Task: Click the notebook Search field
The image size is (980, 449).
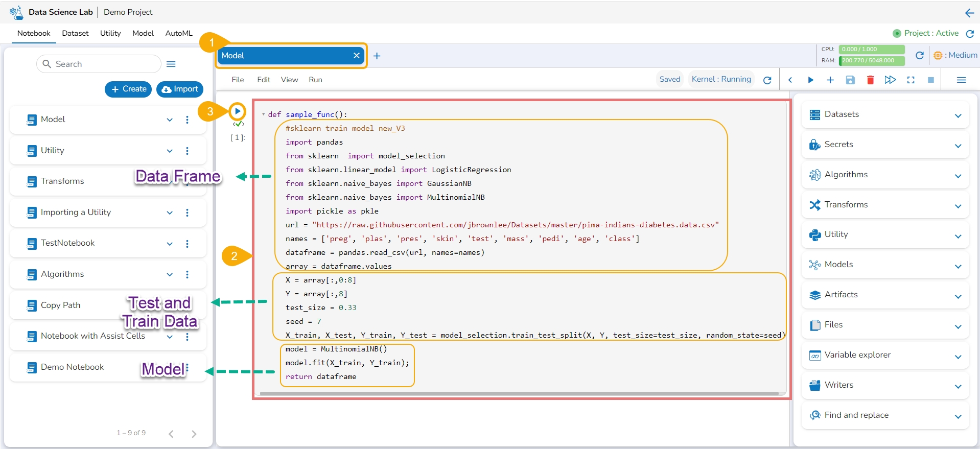Action: point(99,64)
